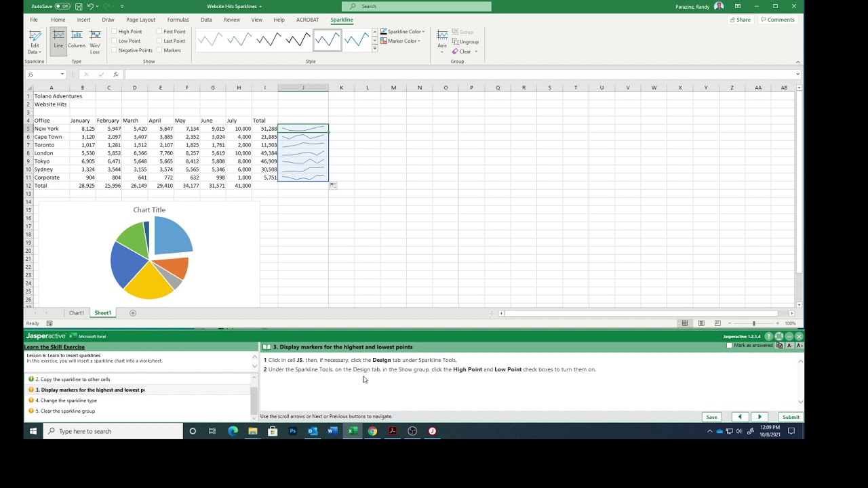Click the Windows taskbar search field
Viewport: 868px width, 488px height.
click(x=113, y=431)
